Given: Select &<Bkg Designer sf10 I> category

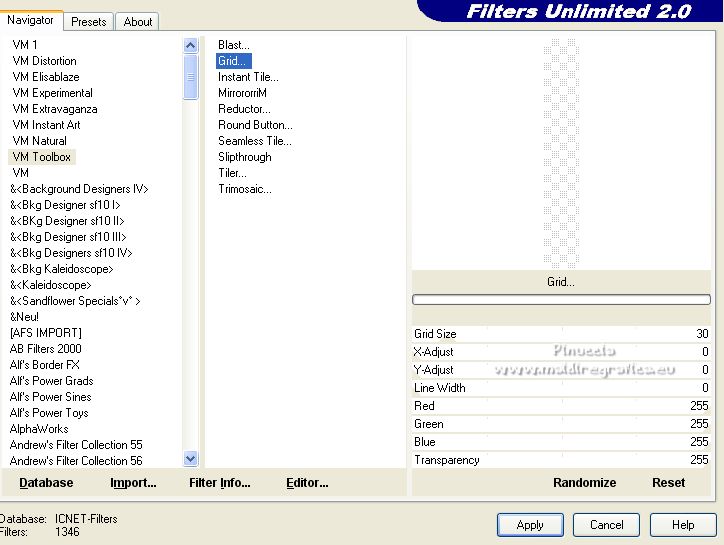Looking at the screenshot, I should [x=65, y=205].
